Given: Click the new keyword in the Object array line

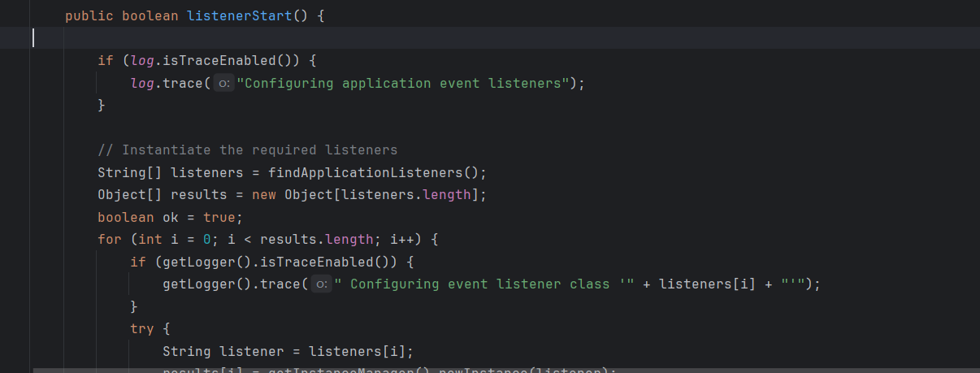Looking at the screenshot, I should (x=264, y=195).
